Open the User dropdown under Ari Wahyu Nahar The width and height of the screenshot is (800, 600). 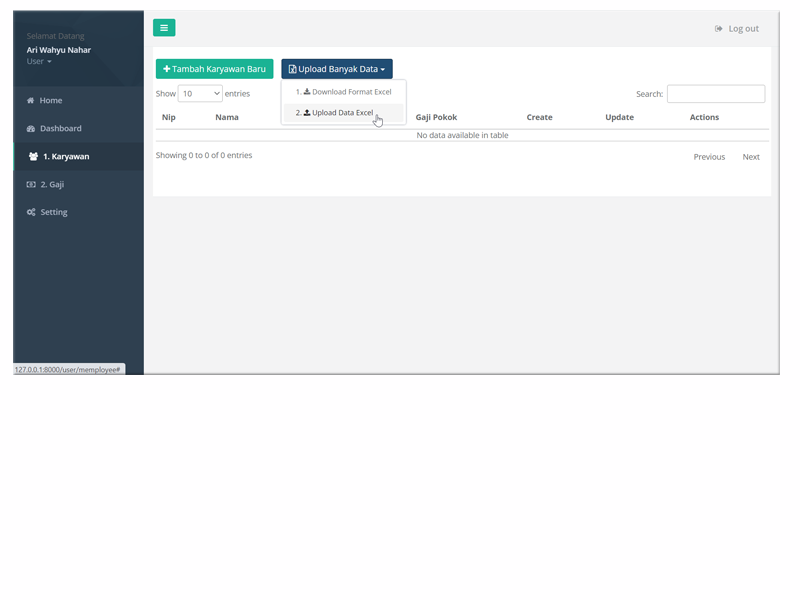click(x=39, y=62)
